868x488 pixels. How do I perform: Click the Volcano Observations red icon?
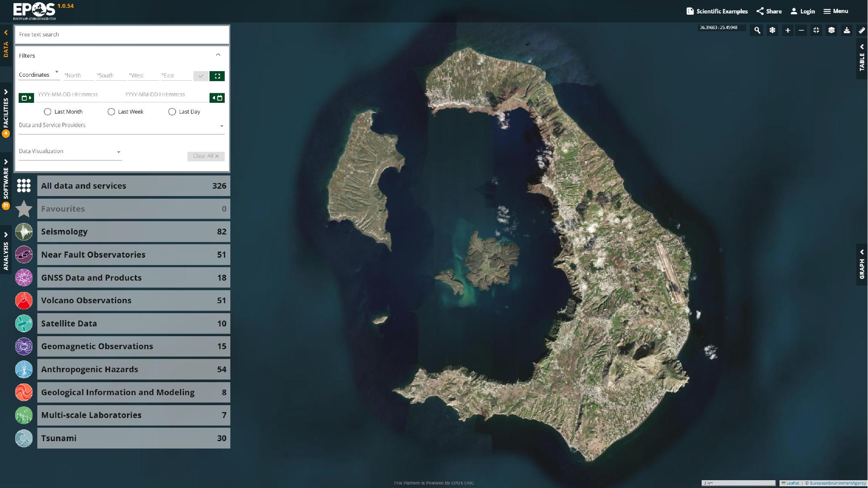tap(24, 301)
